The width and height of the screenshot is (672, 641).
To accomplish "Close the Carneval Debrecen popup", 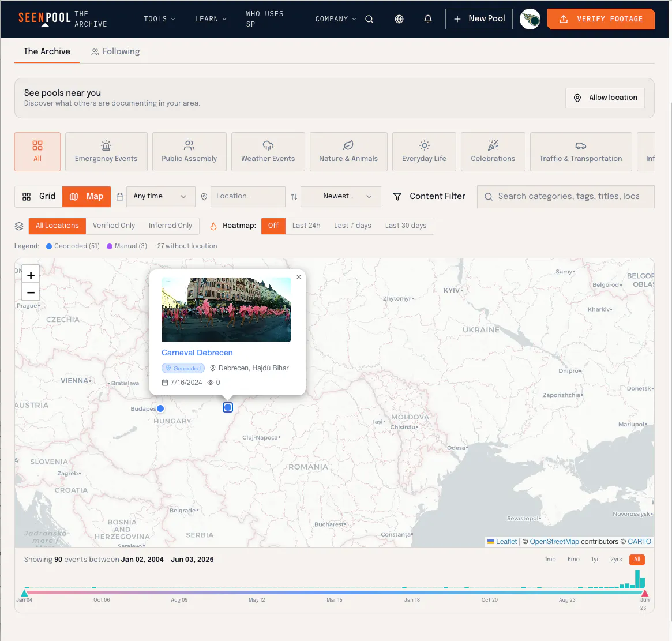I will 299,277.
